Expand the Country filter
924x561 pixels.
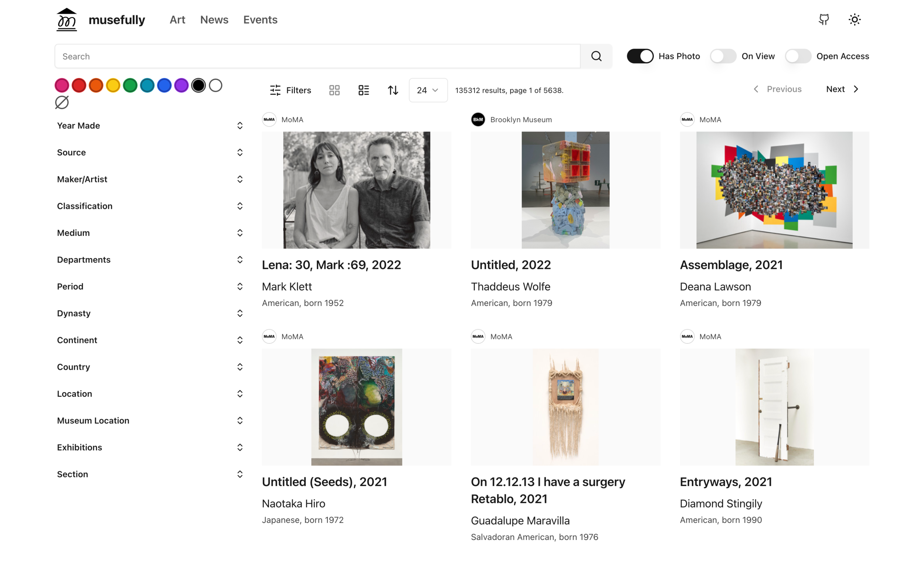(x=150, y=367)
